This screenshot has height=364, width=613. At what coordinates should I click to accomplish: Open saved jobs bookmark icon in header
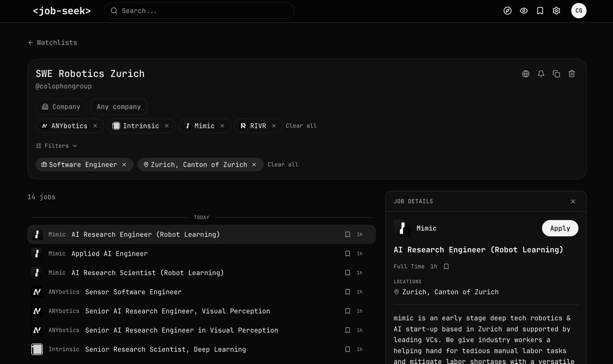(x=540, y=11)
